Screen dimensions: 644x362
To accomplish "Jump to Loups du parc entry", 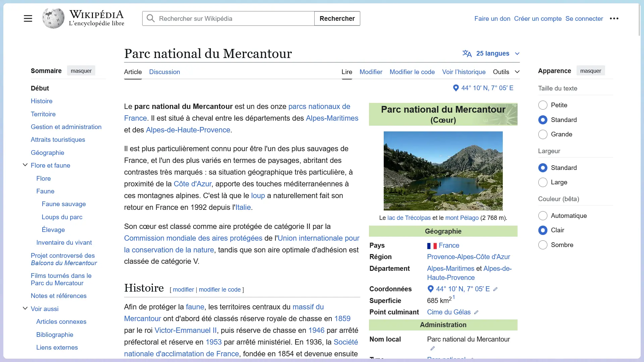I will coord(62,217).
